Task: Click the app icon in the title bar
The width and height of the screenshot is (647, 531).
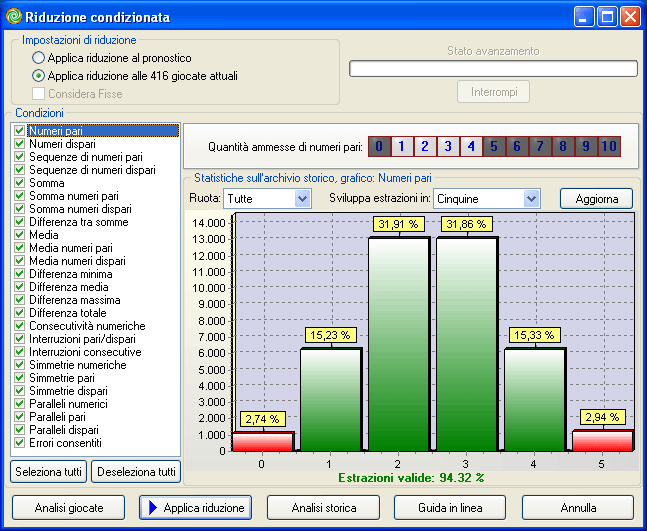Action: point(13,16)
